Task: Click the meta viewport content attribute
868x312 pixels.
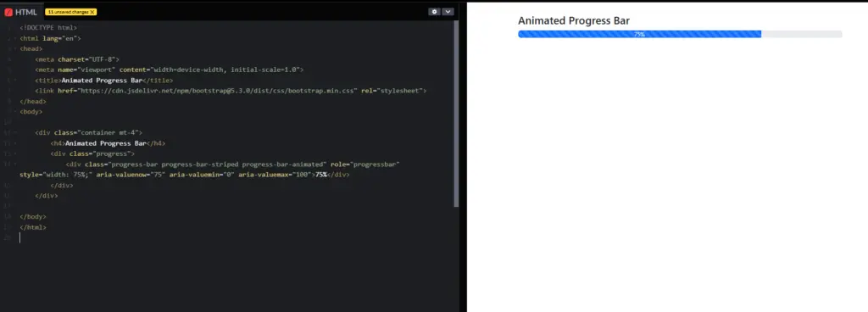Action: (x=210, y=70)
